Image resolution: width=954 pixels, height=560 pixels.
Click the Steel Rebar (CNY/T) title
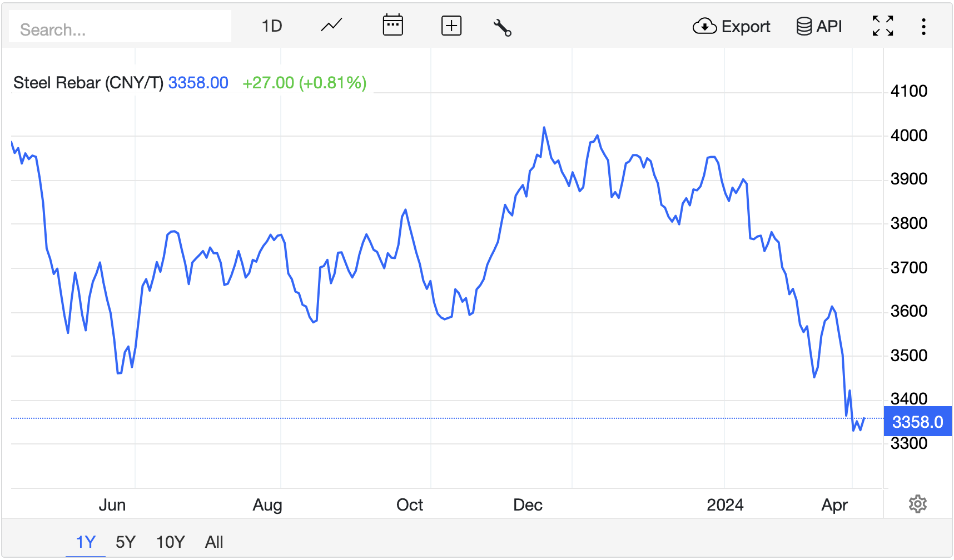88,83
